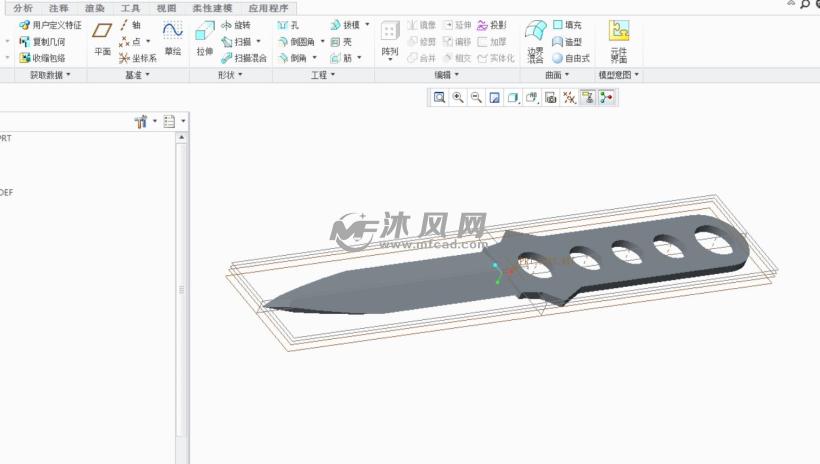Screen dimensions: 820x464
Task: Open display style dropdown in graphics toolbar
Action: [x=514, y=97]
